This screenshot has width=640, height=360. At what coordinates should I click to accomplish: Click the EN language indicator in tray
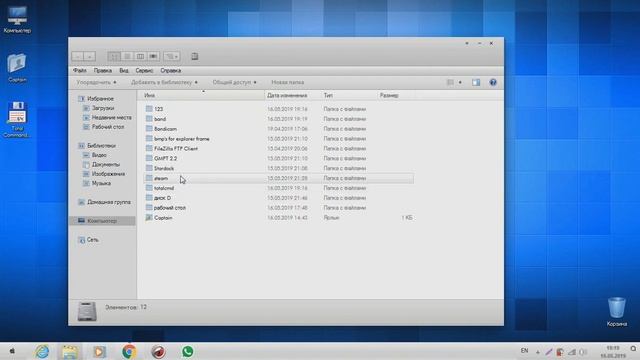tap(524, 351)
